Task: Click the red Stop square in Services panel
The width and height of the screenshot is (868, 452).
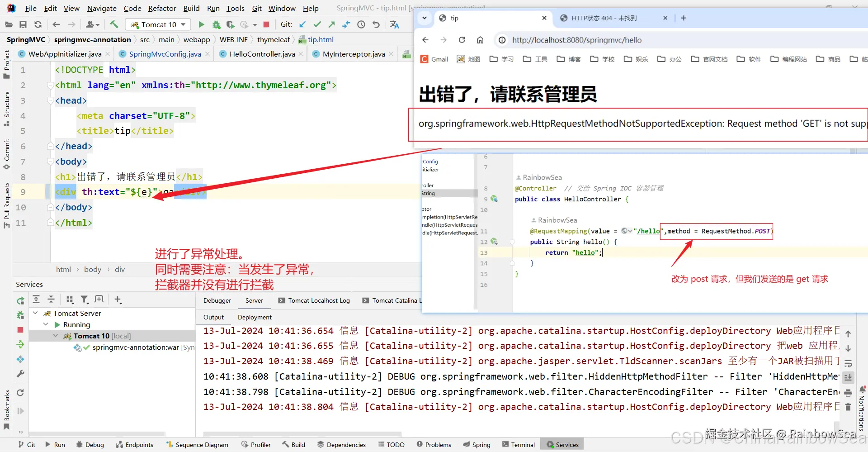Action: [x=20, y=330]
